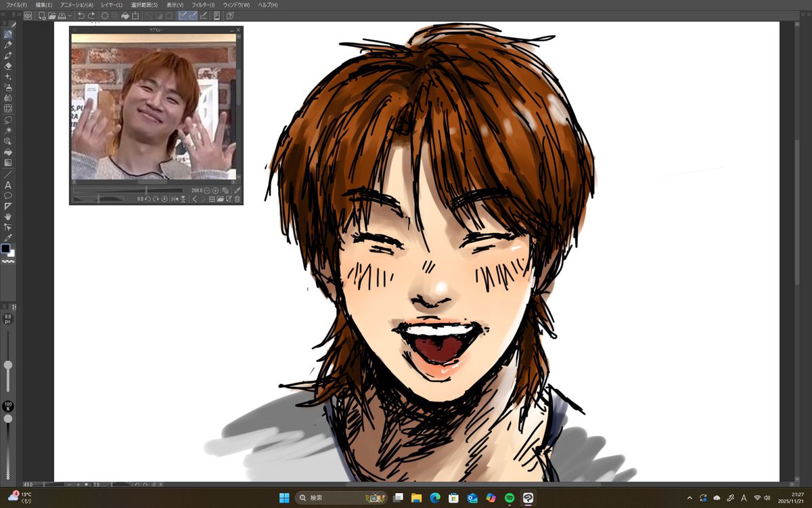Show previous image in Sub View
Screen dimensions: 812x508
click(x=195, y=199)
